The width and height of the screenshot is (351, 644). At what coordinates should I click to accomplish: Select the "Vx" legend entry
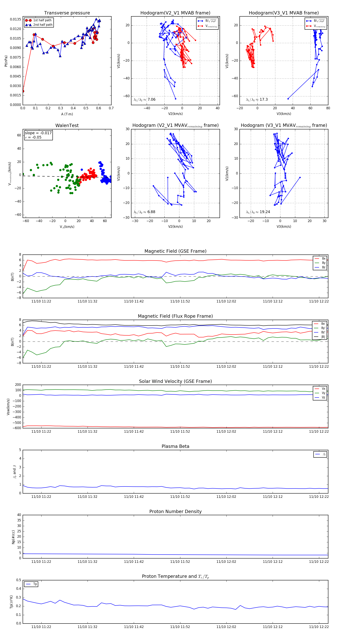320,389
